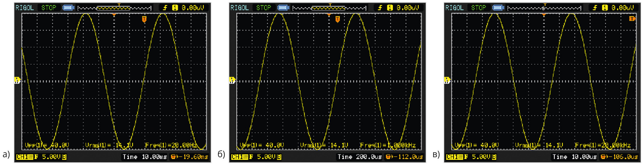The height and width of the screenshot is (165, 644).
Task: Click the Freq(1)=1.000kHz measurement
Action: click(388, 145)
